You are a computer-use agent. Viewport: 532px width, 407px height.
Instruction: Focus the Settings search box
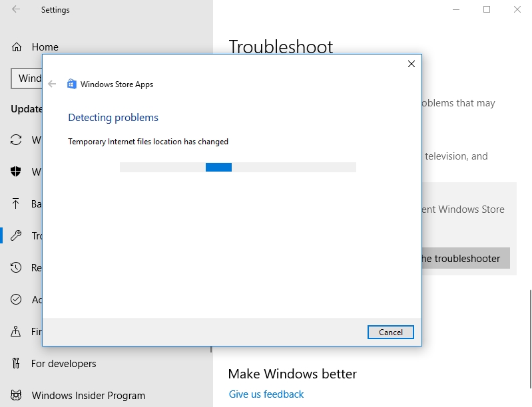(27, 78)
